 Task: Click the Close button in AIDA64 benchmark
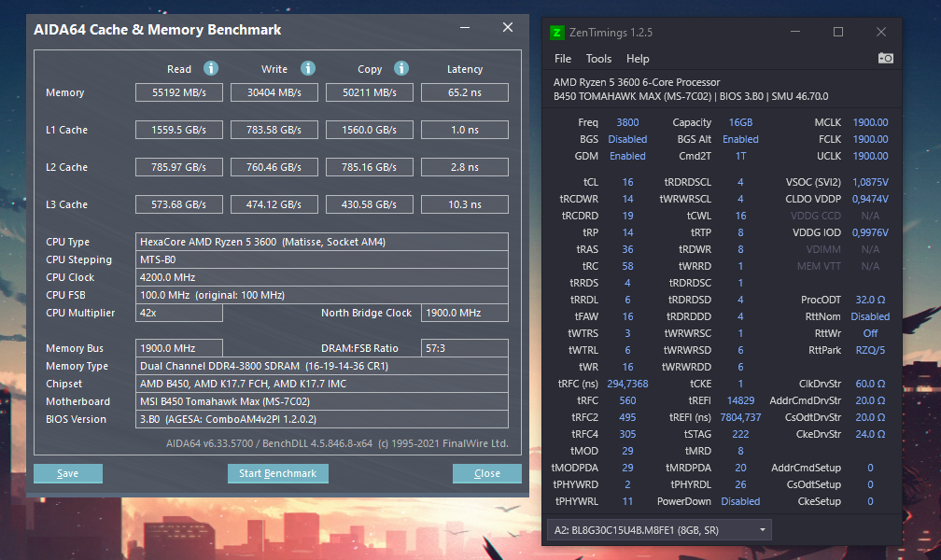click(x=486, y=473)
